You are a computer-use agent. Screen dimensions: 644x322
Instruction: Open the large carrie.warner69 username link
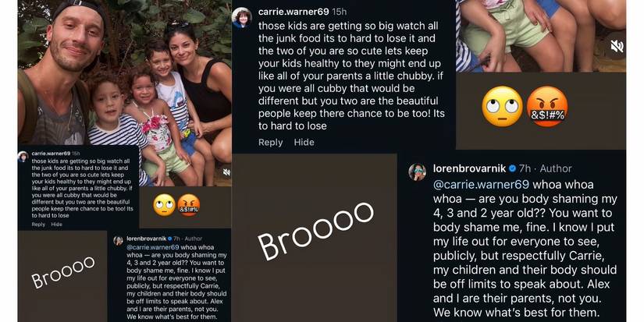(294, 12)
